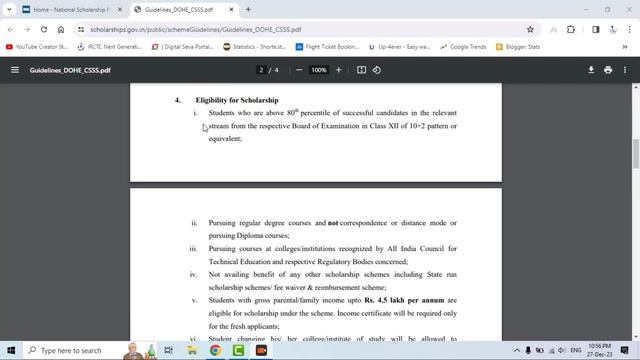
Task: Open Flight Ticket Booking bookmark
Action: click(327, 47)
